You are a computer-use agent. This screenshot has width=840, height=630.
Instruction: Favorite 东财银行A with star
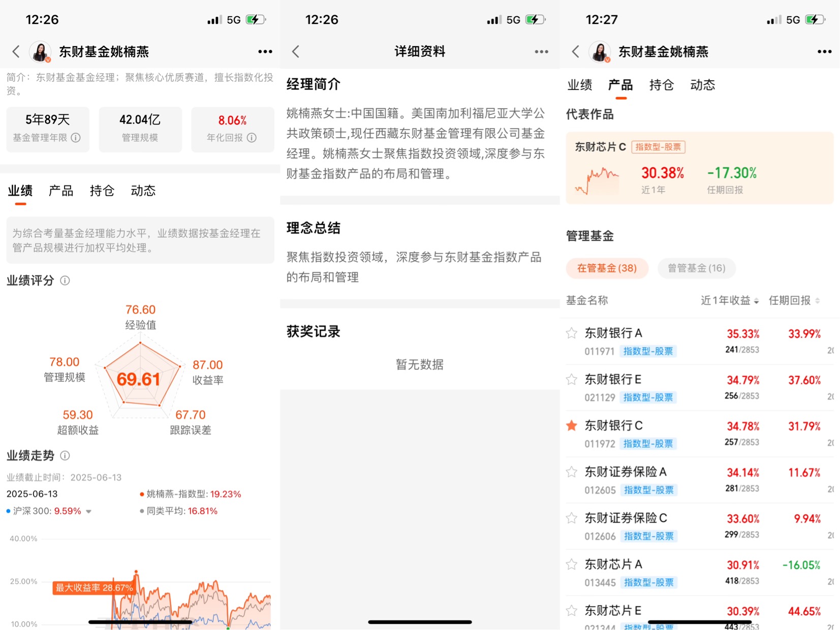[x=572, y=333]
